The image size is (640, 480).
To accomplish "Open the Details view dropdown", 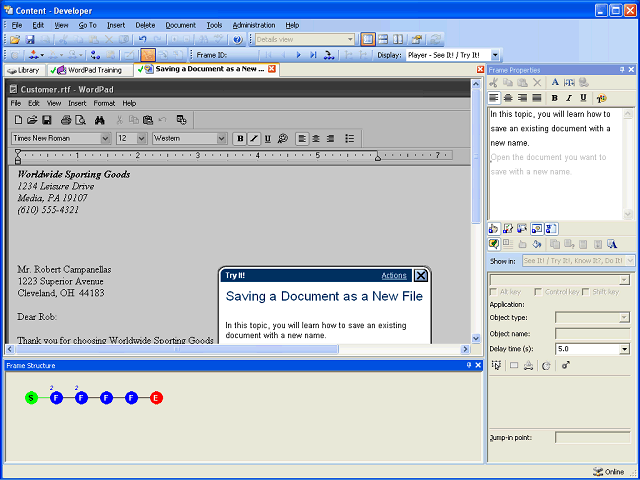I will [x=350, y=39].
